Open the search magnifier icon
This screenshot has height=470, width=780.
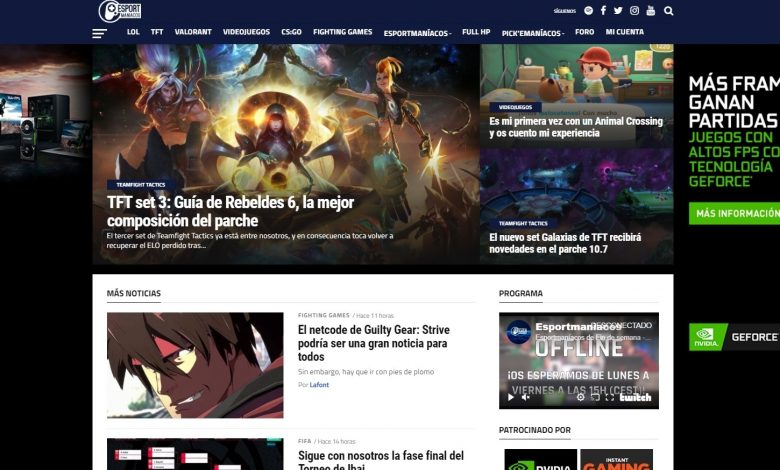coord(668,11)
